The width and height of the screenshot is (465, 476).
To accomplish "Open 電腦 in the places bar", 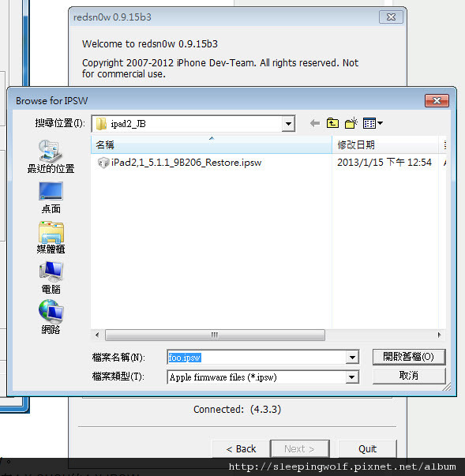I will [x=51, y=278].
